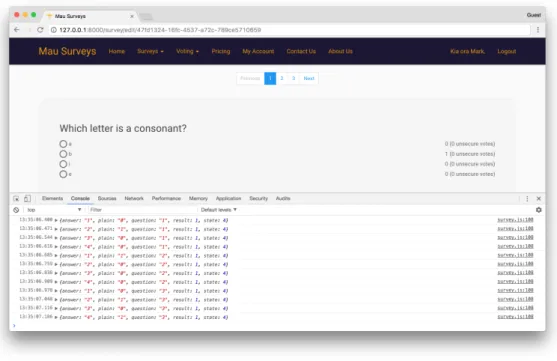Open the Voting dropdown menu
Screen dimensions: 557x361
(187, 51)
